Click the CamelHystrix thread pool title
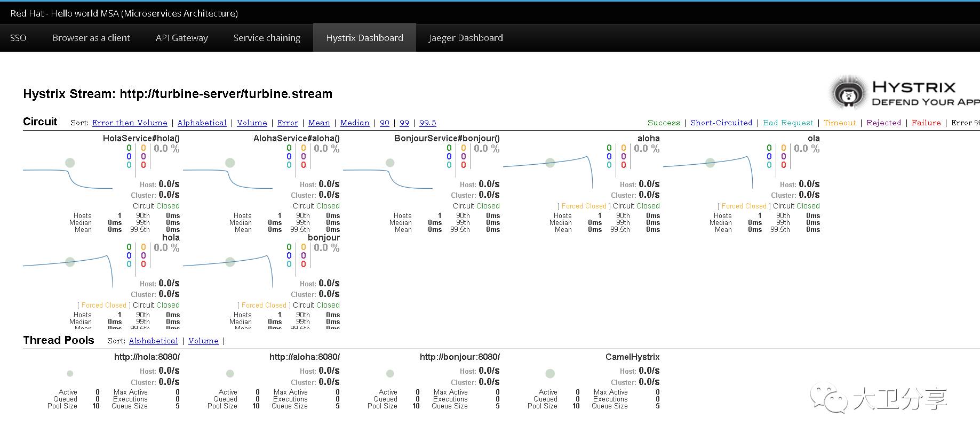Image resolution: width=980 pixels, height=442 pixels. click(x=633, y=357)
